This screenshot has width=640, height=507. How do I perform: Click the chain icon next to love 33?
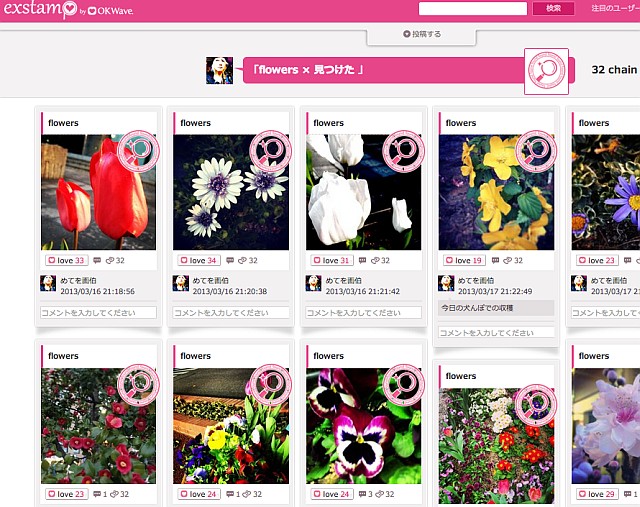tap(110, 260)
